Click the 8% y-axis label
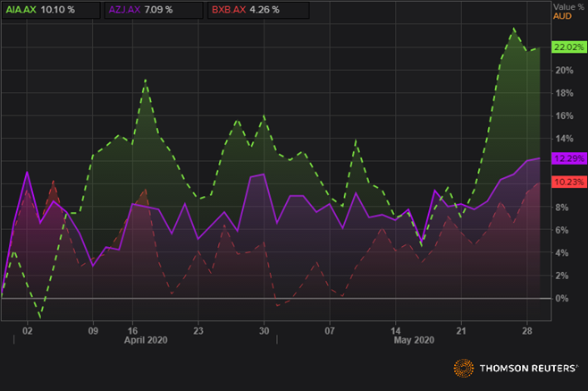This screenshot has height=391, width=588. click(x=562, y=208)
